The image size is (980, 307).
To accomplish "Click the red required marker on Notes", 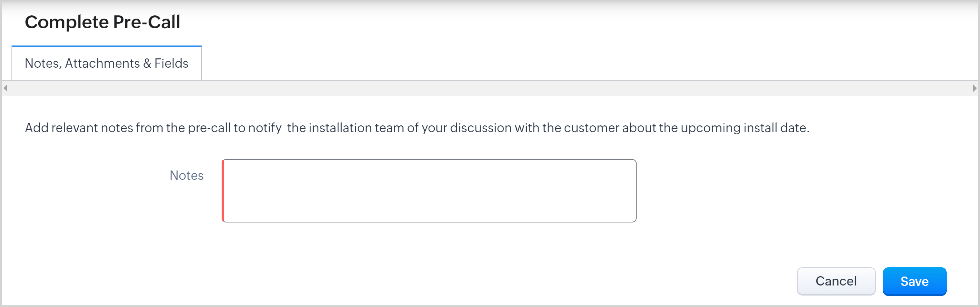I will click(x=223, y=191).
